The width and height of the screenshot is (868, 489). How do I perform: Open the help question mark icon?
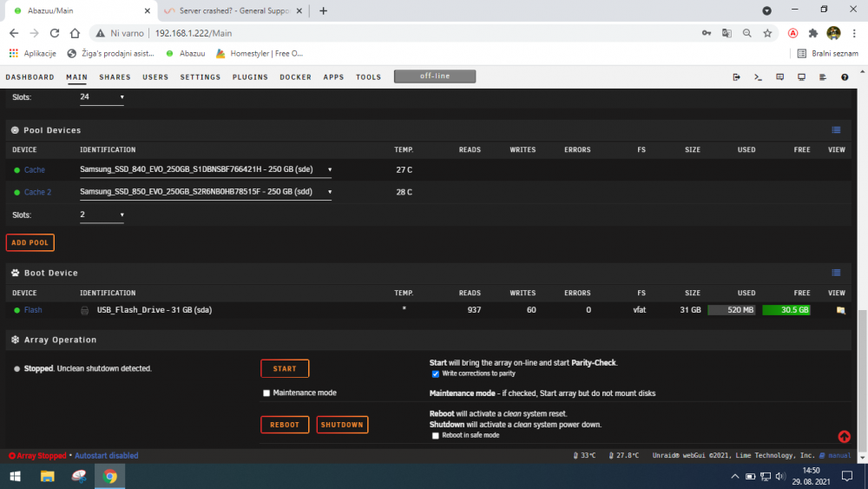click(x=845, y=77)
